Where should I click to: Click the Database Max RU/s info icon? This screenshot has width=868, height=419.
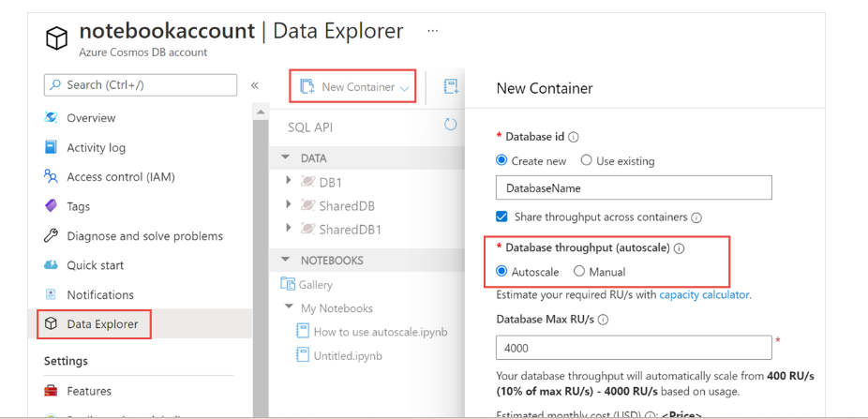tap(603, 320)
